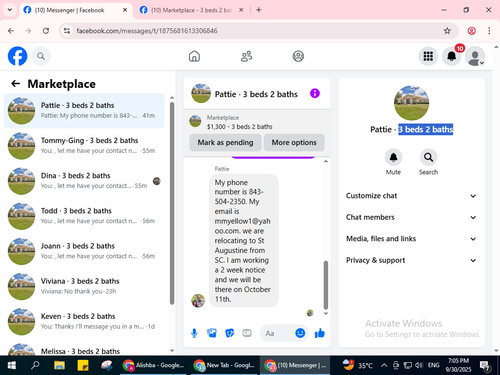
Task: Open Facebook search magnifier icon
Action: [41, 56]
